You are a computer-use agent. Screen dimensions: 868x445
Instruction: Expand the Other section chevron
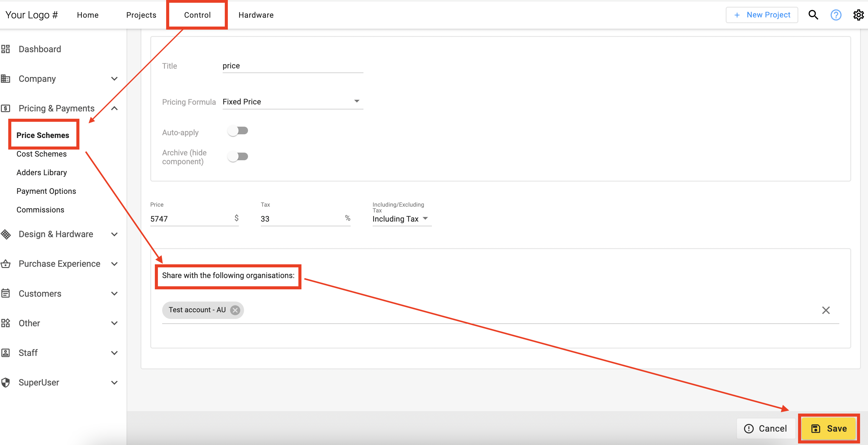click(115, 323)
